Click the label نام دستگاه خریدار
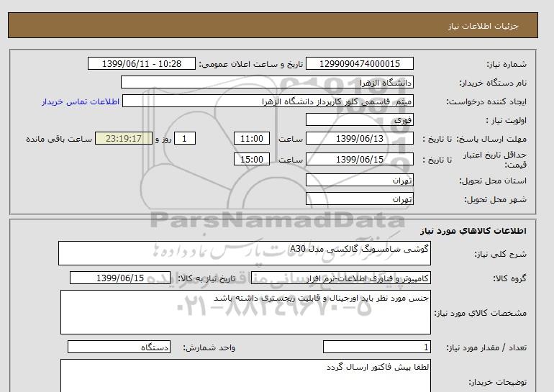Viewport: 554px width, 392px height. [493, 83]
